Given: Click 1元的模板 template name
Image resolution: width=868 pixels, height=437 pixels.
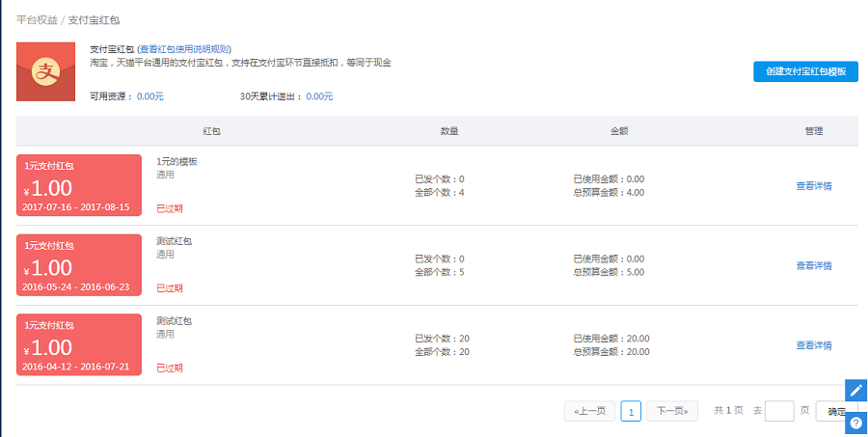Looking at the screenshot, I should click(177, 162).
